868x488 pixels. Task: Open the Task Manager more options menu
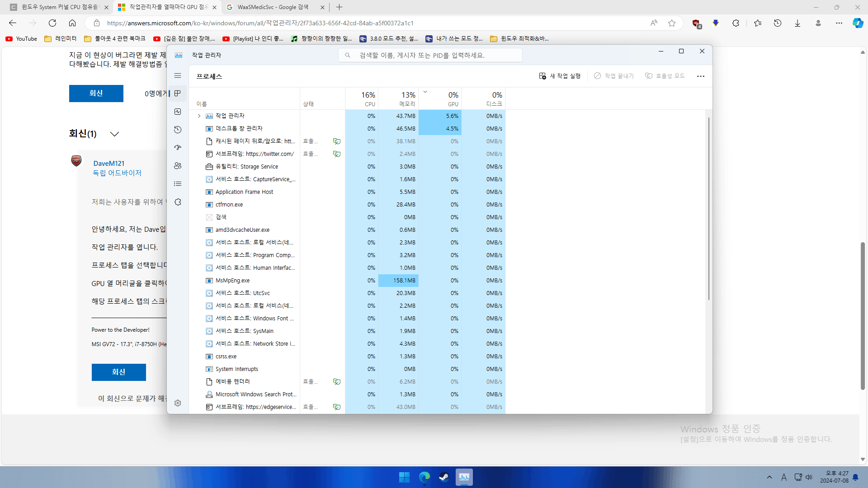point(700,76)
